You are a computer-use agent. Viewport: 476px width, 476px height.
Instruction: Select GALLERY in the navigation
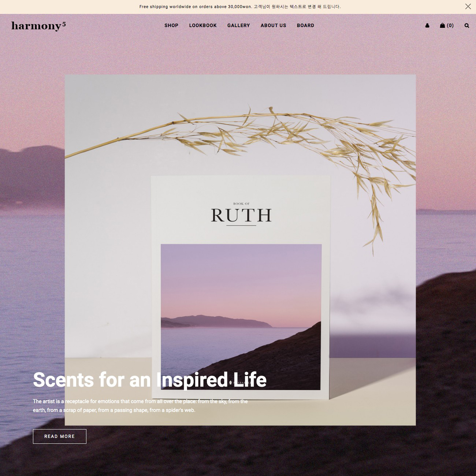pos(239,26)
